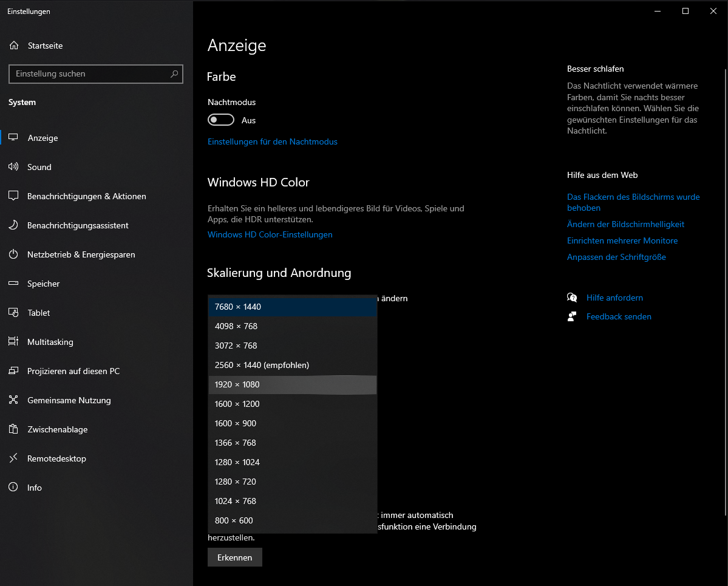This screenshot has height=586, width=728.
Task: Toggle the Nachtmodus switch
Action: click(x=221, y=120)
